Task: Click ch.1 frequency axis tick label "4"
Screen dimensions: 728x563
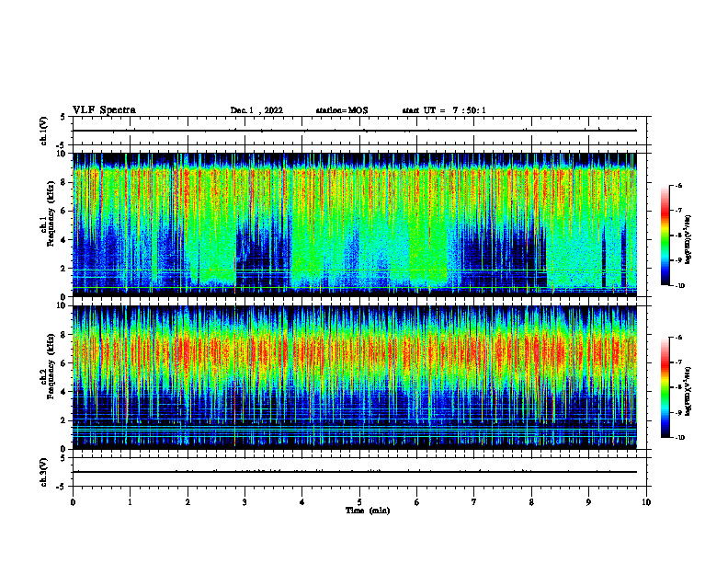Action: pos(64,240)
